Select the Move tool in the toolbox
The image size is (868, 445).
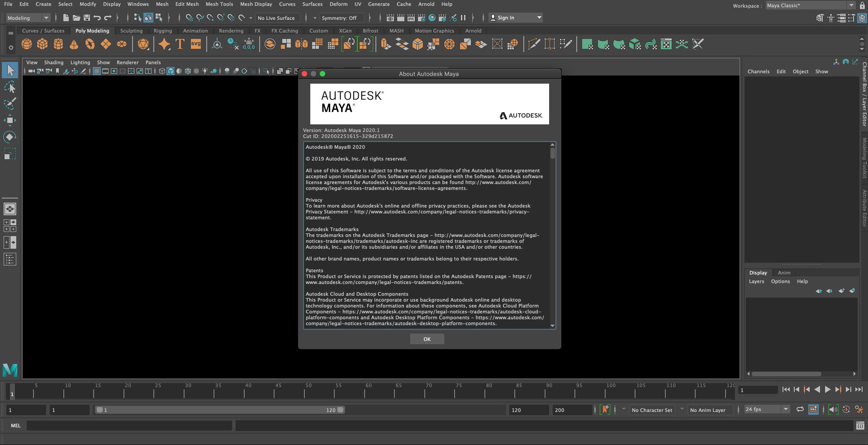pyautogui.click(x=10, y=120)
